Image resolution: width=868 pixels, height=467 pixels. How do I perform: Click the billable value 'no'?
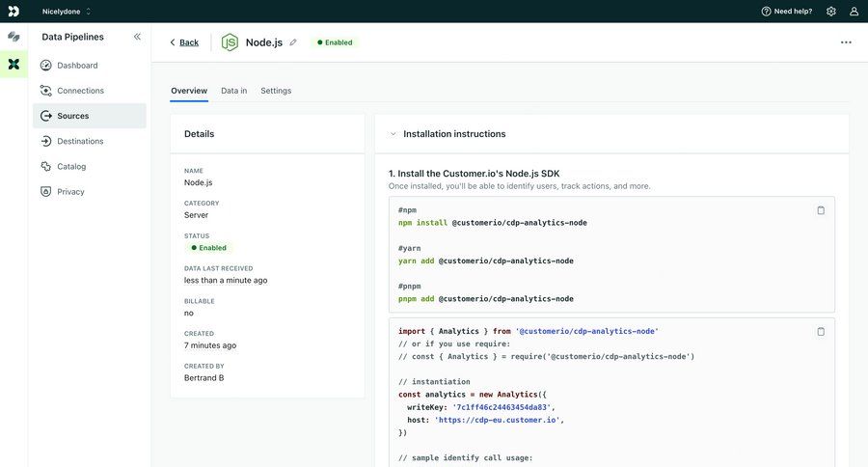point(189,313)
